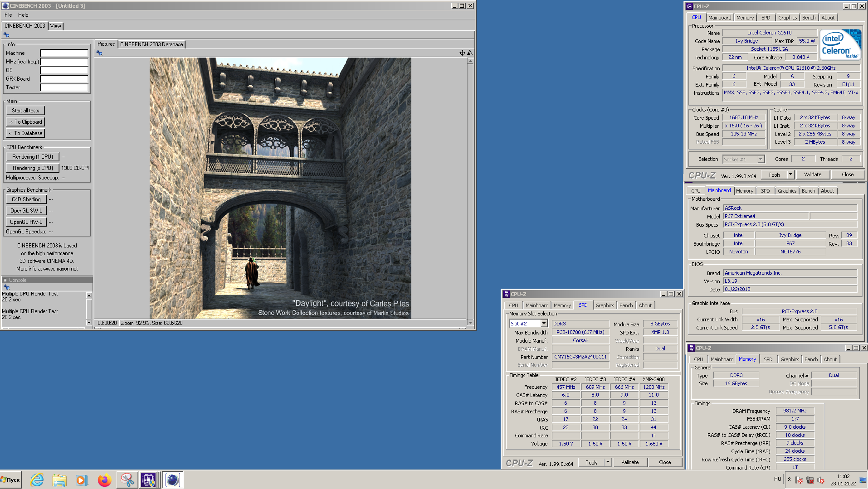Click the To Clipboard button
Image resolution: width=868 pixels, height=489 pixels.
[x=25, y=122]
